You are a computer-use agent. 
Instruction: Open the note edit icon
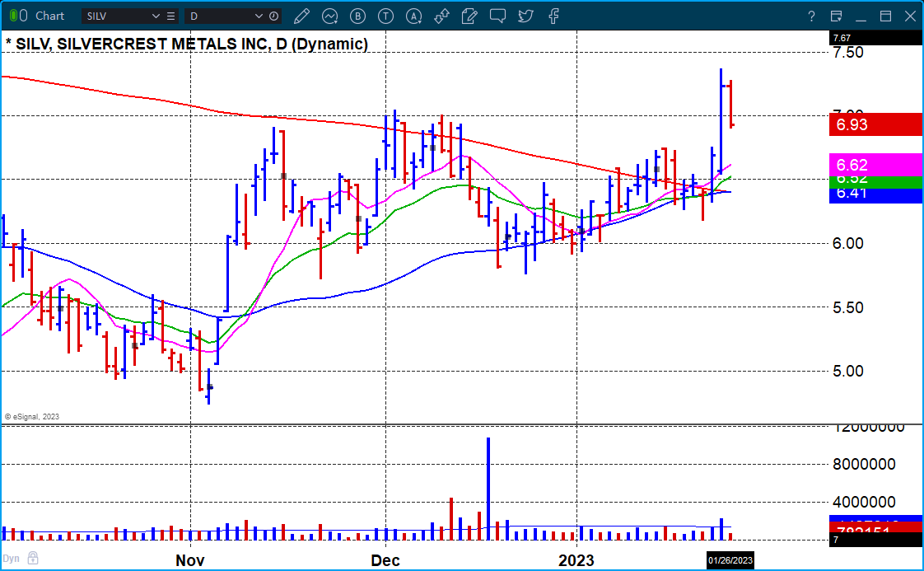469,16
